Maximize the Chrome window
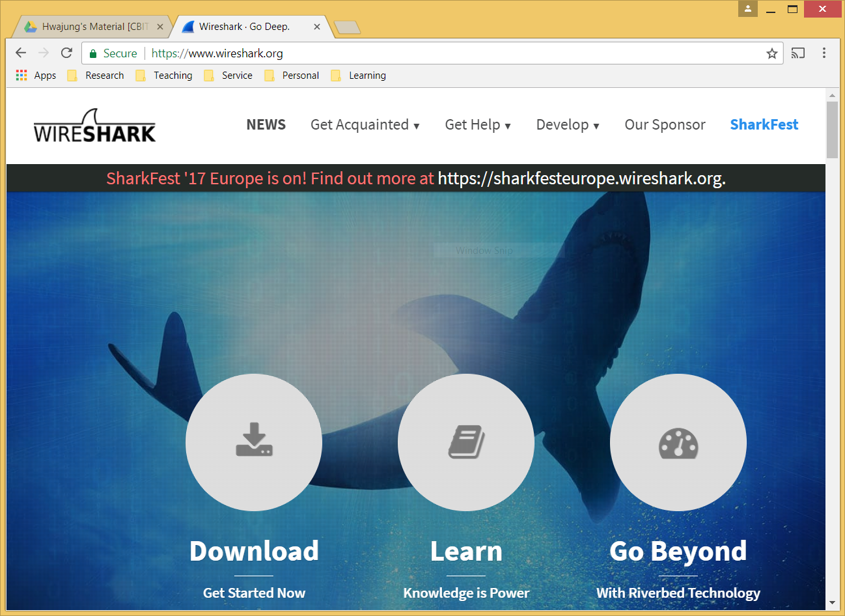The width and height of the screenshot is (845, 616). pyautogui.click(x=792, y=9)
